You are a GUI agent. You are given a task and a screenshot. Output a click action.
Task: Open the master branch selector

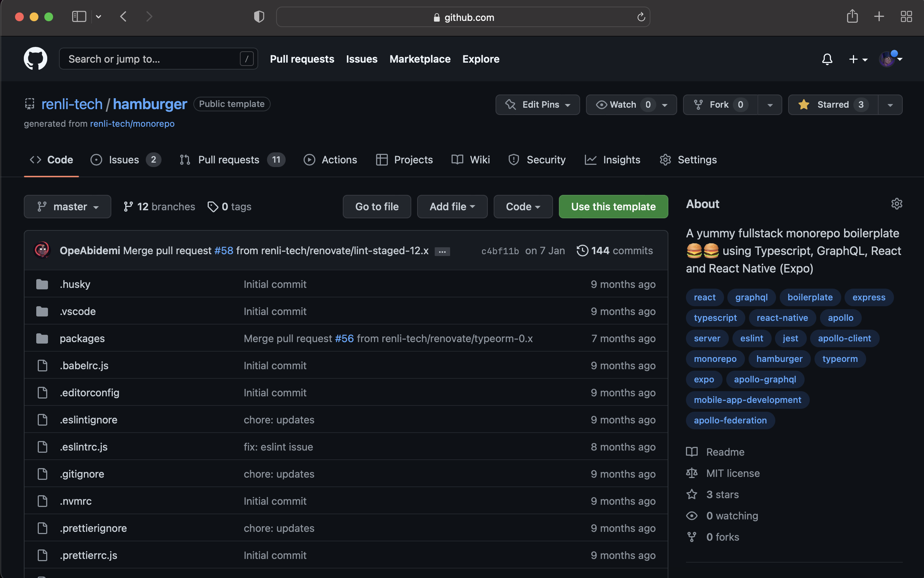tap(68, 207)
